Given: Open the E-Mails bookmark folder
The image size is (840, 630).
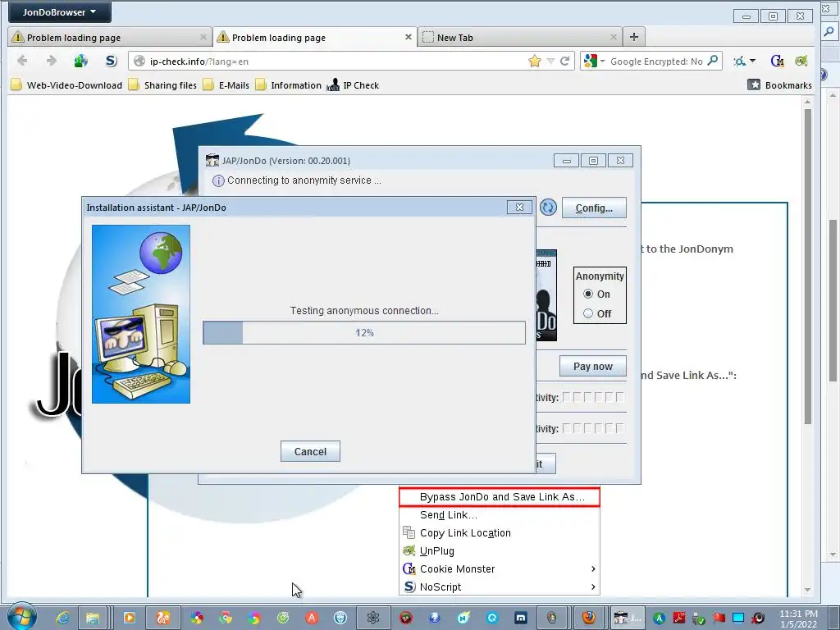Looking at the screenshot, I should click(226, 85).
